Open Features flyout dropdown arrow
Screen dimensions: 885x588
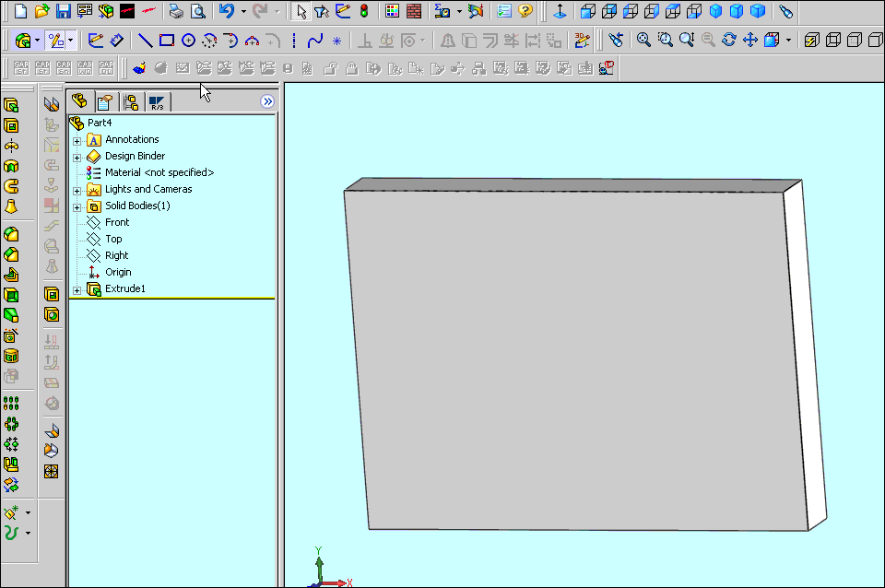[x=37, y=41]
